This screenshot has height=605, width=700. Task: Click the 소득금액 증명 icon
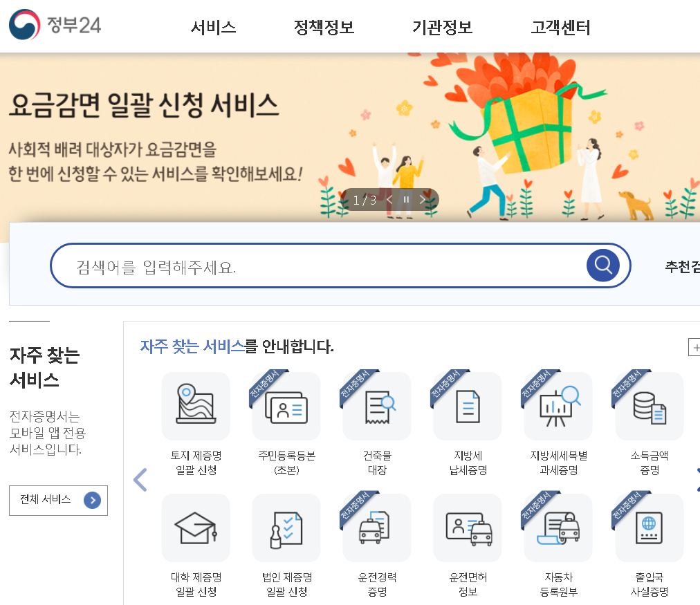point(648,406)
